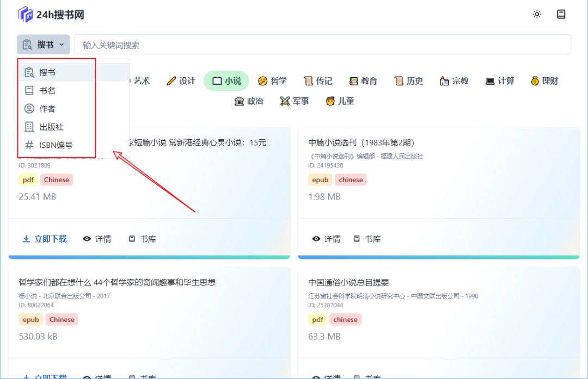Image resolution: width=588 pixels, height=379 pixels.
Task: Click the pdf tag on the 25.41 MB book
Action: 28,180
